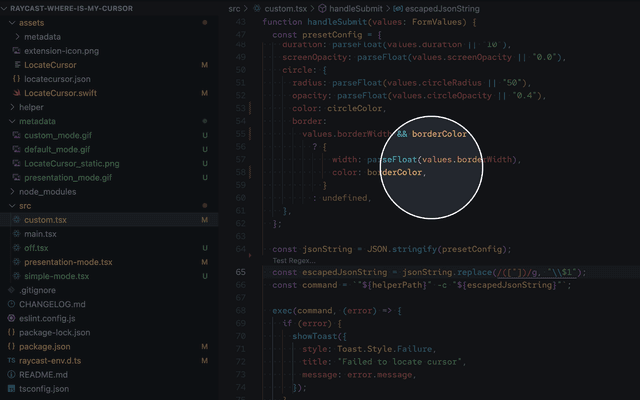640x400 pixels.
Task: Click the Swift icon beside LocateCursor.swift
Action: tap(17, 93)
